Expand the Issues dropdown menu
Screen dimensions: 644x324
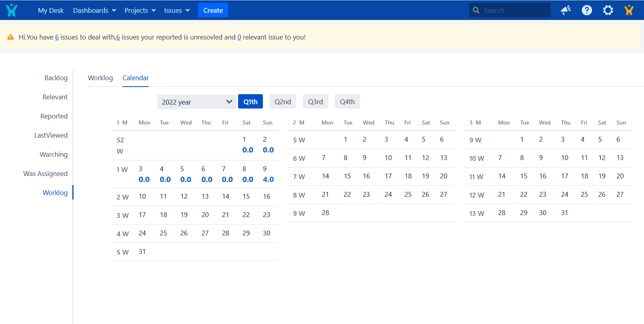(177, 10)
